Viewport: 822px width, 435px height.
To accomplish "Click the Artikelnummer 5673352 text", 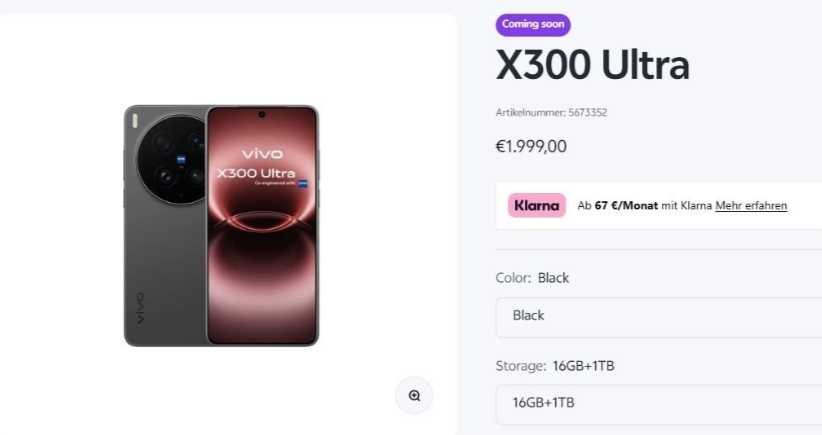I will (x=551, y=112).
